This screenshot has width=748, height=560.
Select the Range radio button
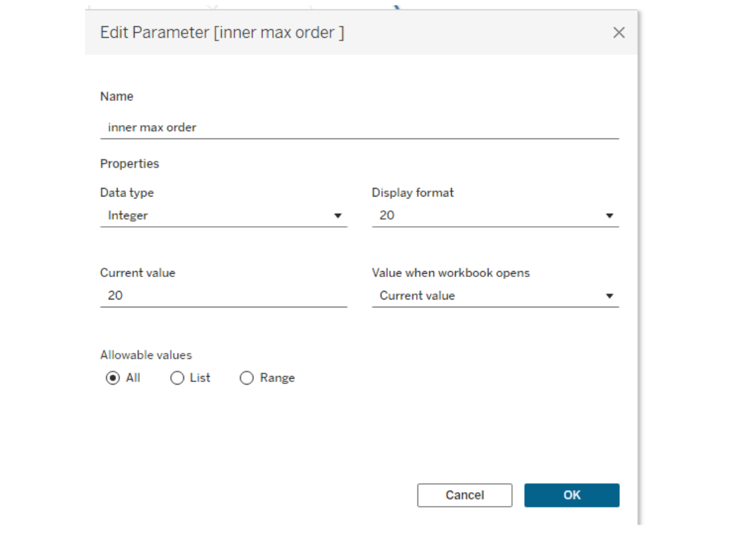247,378
